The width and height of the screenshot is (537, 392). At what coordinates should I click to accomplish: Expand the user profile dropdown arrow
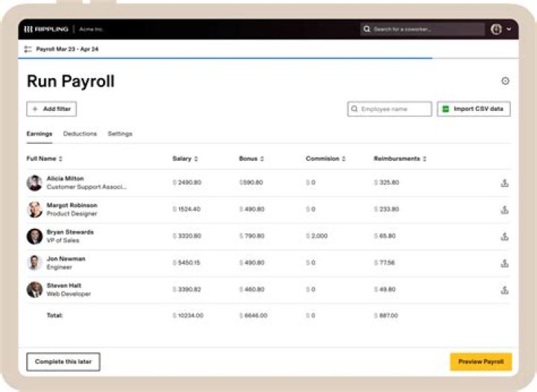point(509,29)
